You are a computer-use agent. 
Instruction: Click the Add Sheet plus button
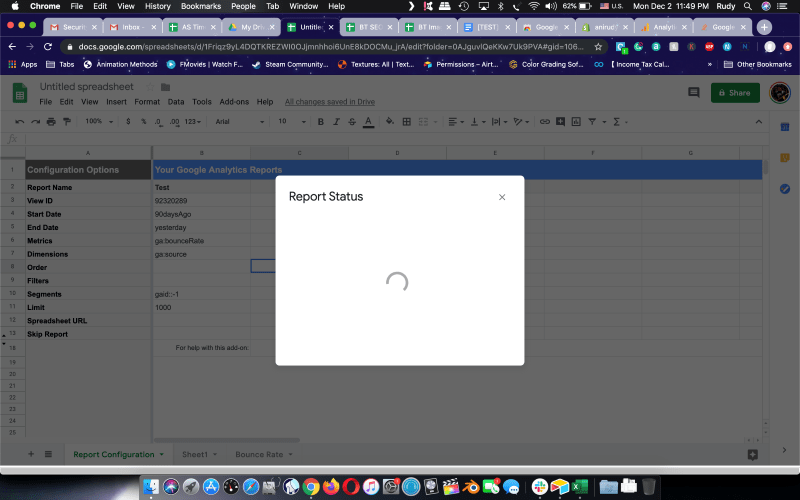pos(31,454)
